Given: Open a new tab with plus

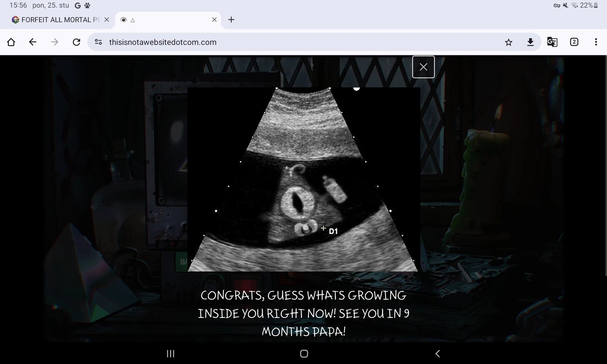Looking at the screenshot, I should click(231, 20).
